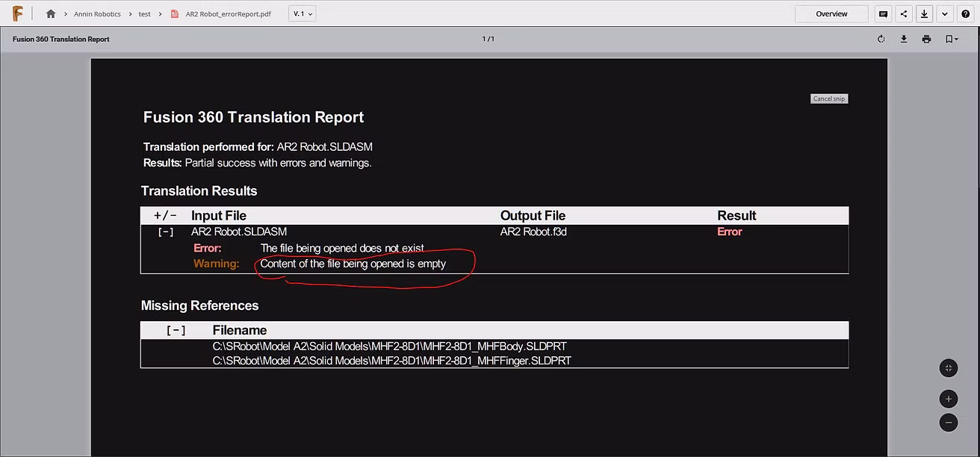
Task: Download the PDF from viewer toolbar
Action: (x=904, y=39)
